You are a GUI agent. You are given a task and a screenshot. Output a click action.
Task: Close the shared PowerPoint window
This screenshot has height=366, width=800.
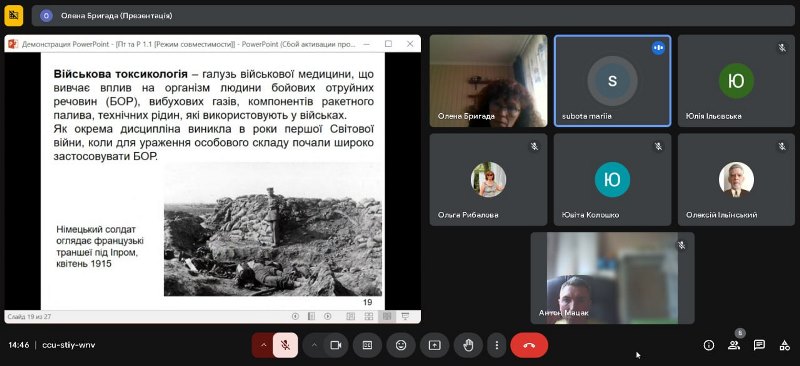click(410, 44)
